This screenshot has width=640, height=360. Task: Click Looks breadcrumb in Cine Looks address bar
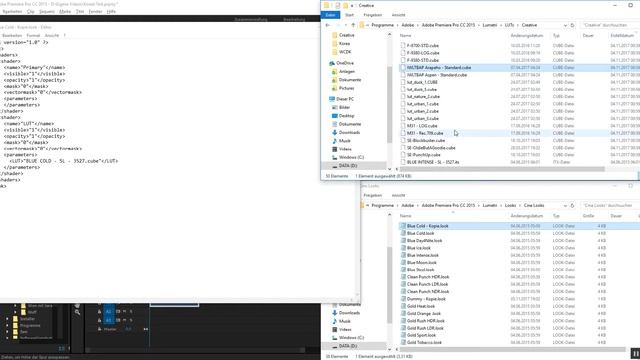point(510,206)
